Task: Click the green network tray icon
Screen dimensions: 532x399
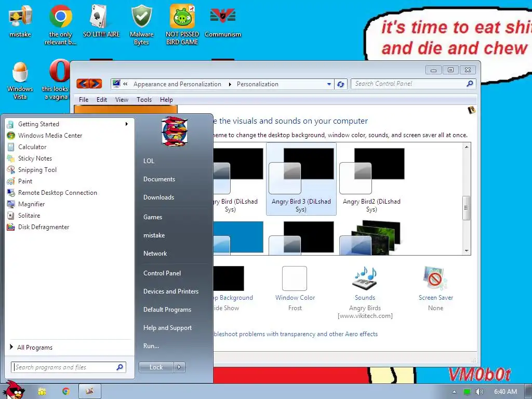Action: 467,392
